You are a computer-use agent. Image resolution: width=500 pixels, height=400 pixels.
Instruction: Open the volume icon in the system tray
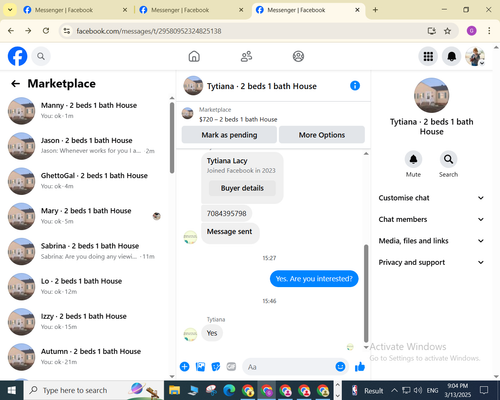pyautogui.click(x=417, y=390)
